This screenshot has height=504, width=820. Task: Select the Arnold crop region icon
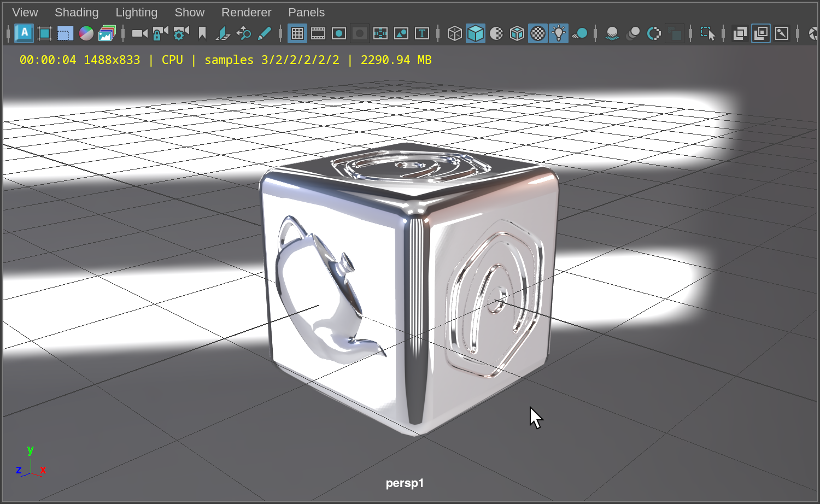(45, 33)
